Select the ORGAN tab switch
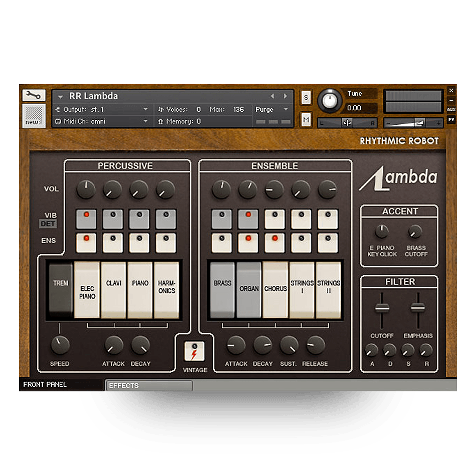Viewport: 476px width, 476px height. pyautogui.click(x=249, y=290)
